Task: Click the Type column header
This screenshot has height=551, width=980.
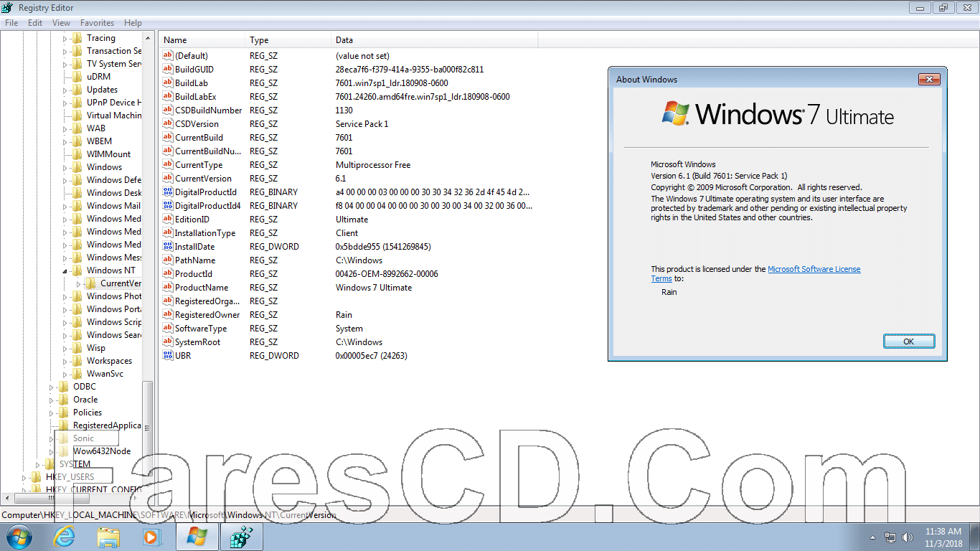Action: point(288,40)
